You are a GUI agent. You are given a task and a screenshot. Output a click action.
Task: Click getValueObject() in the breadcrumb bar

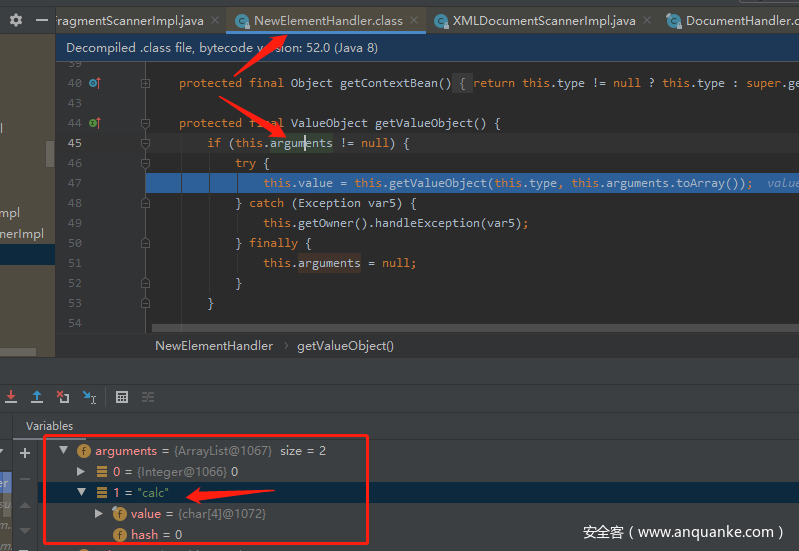click(345, 345)
